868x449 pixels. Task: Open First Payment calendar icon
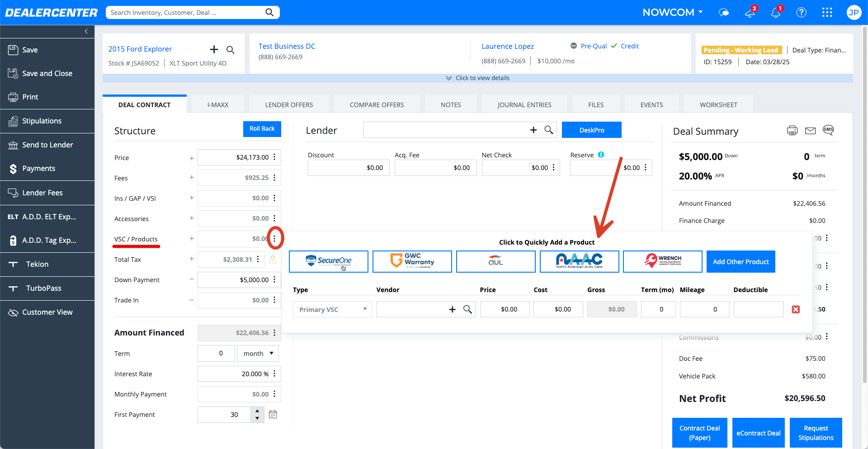pyautogui.click(x=273, y=414)
